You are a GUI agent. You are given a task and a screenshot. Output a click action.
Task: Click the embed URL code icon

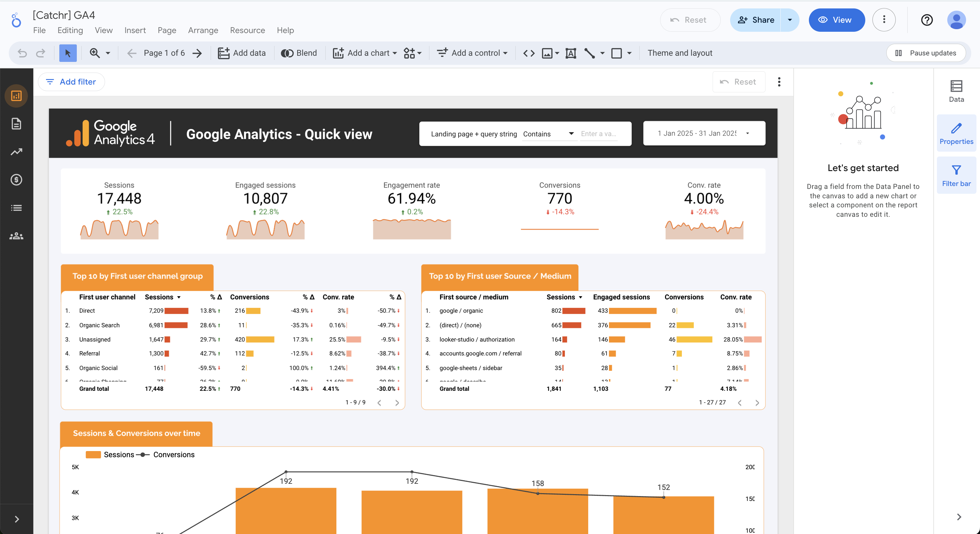pos(529,53)
